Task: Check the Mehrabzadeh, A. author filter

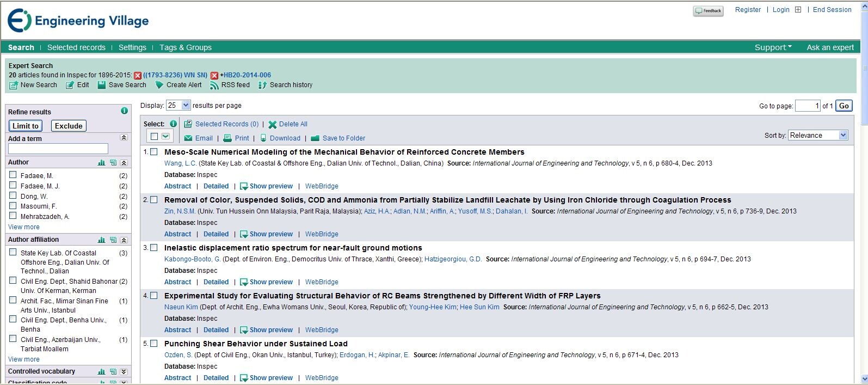Action: click(x=13, y=216)
